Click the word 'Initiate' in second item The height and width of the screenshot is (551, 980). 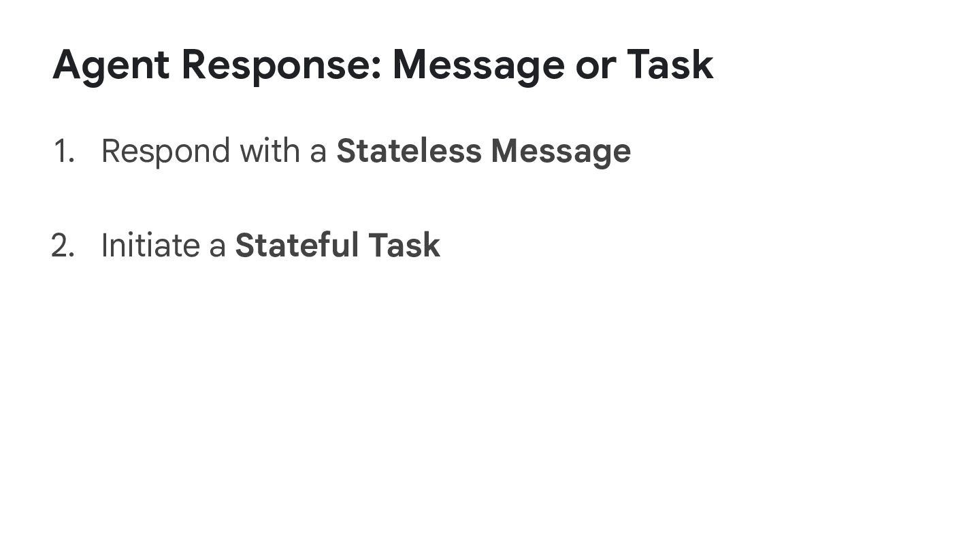(x=150, y=246)
